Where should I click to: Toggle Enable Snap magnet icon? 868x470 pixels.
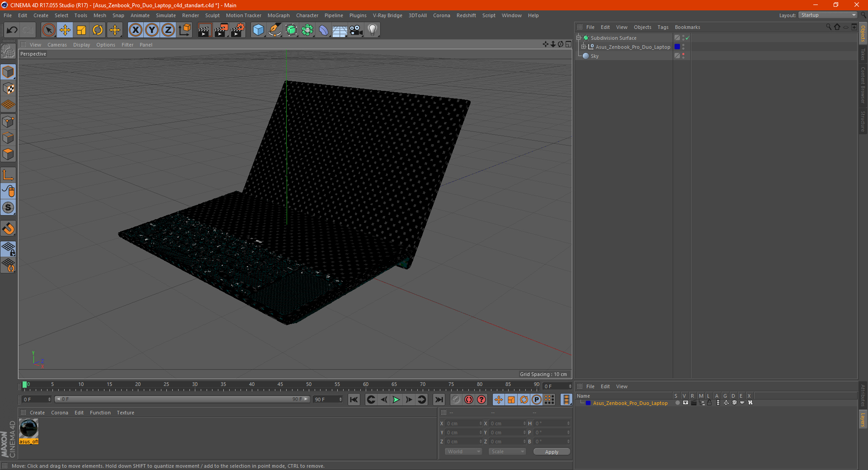pos(8,229)
